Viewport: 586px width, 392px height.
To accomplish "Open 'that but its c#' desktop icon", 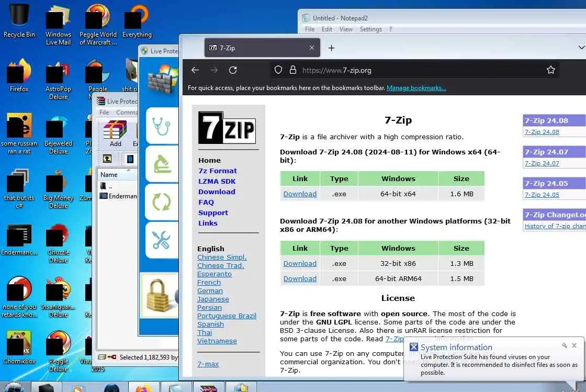I will (19, 188).
